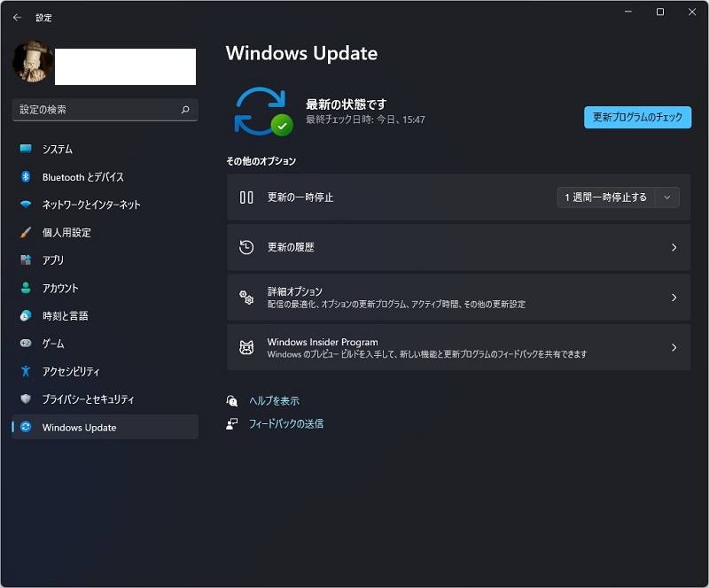Open 更新の履歴 row
This screenshot has height=588, width=709.
(x=458, y=248)
